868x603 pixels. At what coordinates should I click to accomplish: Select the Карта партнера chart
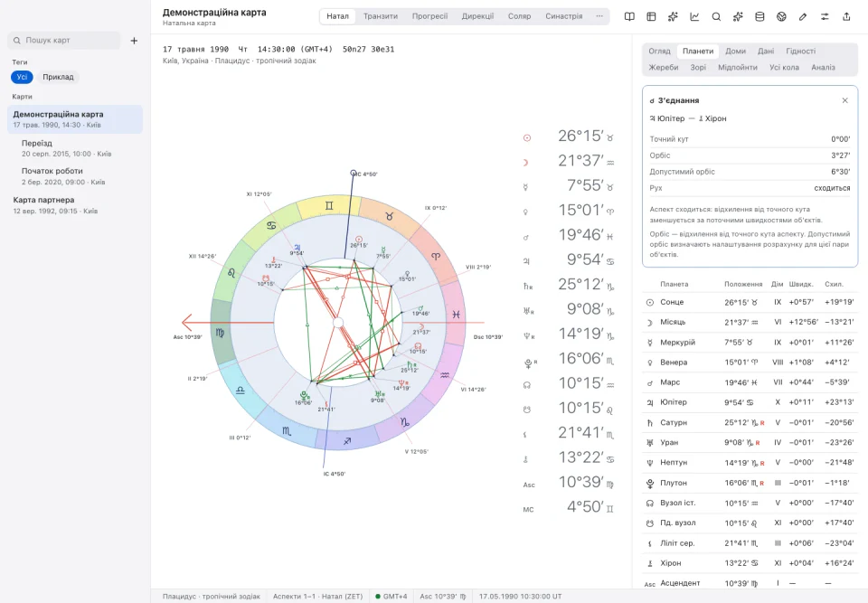pos(75,205)
